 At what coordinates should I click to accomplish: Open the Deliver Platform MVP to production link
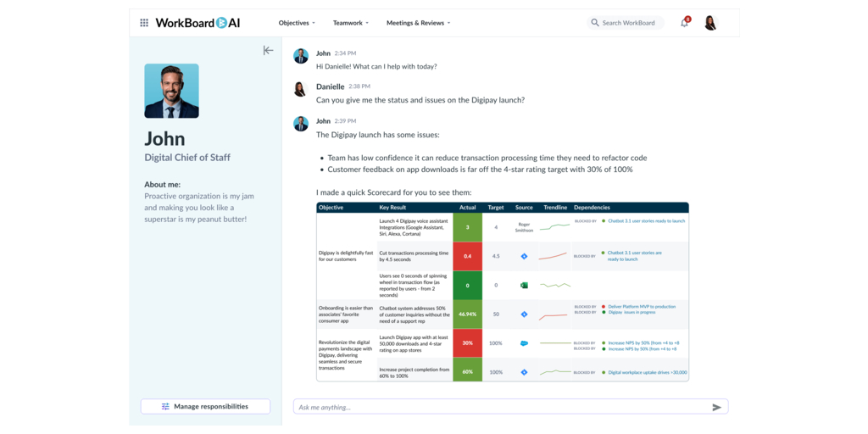pos(642,307)
